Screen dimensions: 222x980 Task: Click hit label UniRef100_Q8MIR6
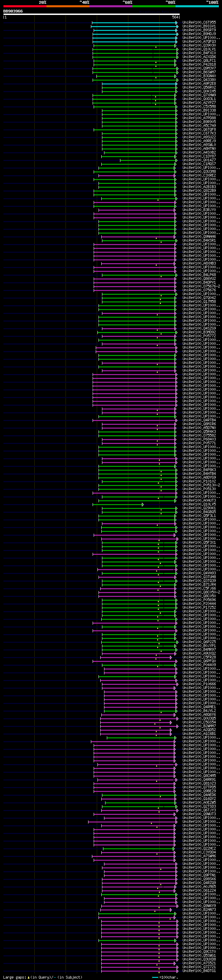coord(199,424)
